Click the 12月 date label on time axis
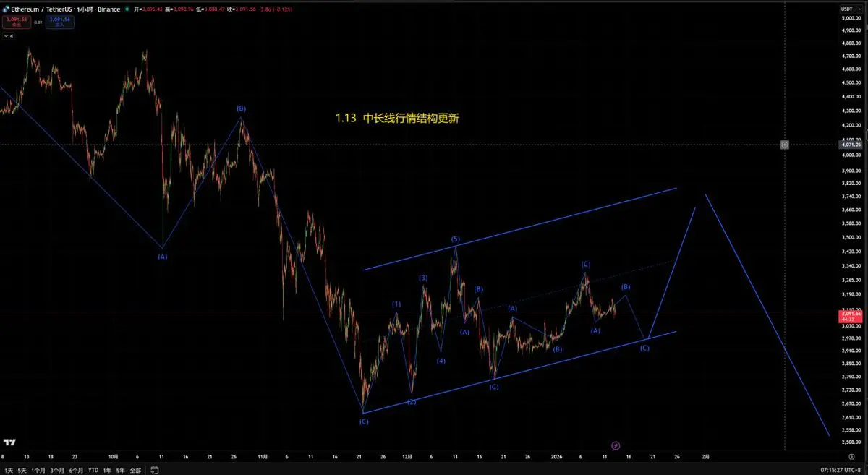This screenshot has height=475, width=868. (x=407, y=457)
